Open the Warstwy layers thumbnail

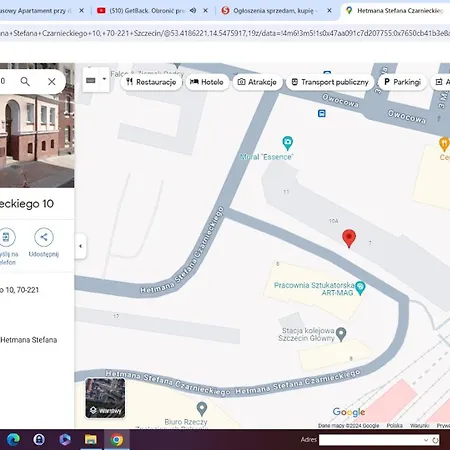click(x=105, y=398)
